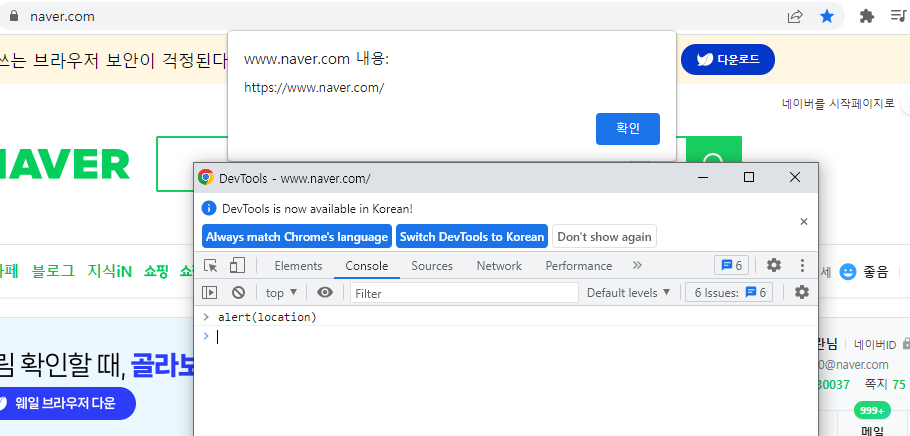Screen dimensions: 910x436
Task: Click the live expression eye icon
Action: pyautogui.click(x=325, y=293)
